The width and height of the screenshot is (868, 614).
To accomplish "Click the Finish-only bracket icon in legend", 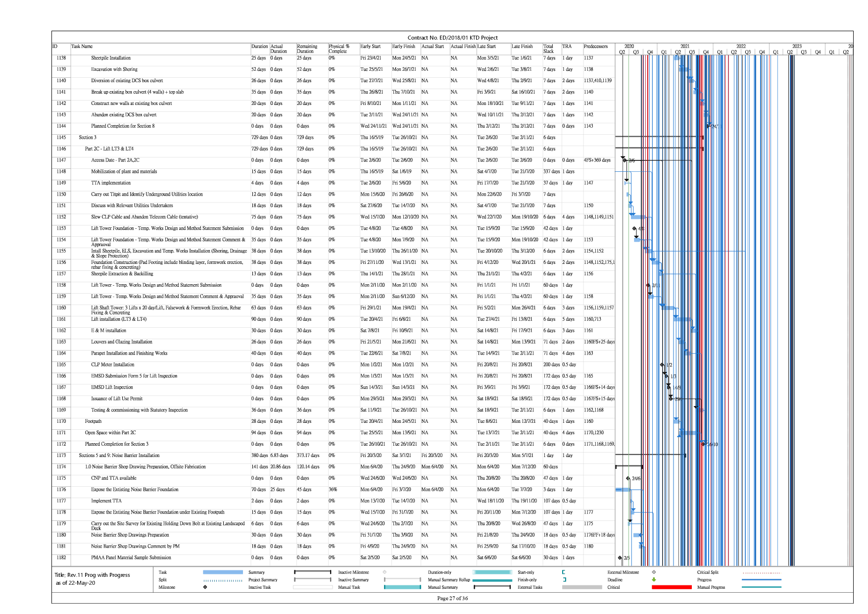I will 564,580.
